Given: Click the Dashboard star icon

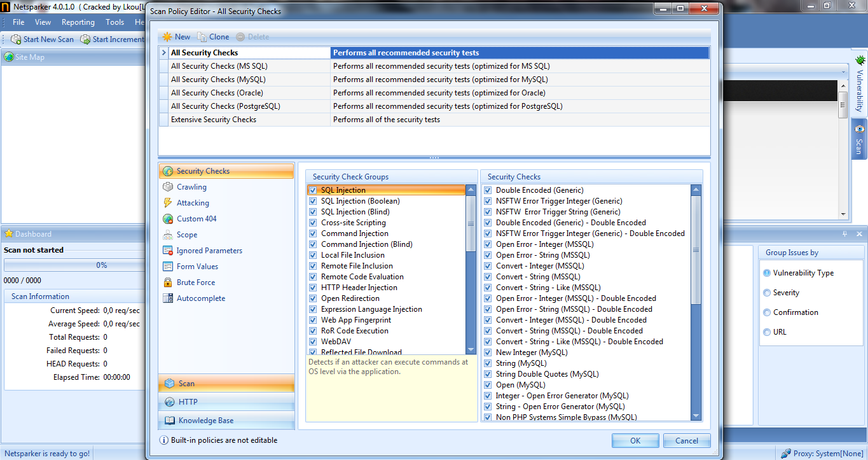Looking at the screenshot, I should pos(9,234).
